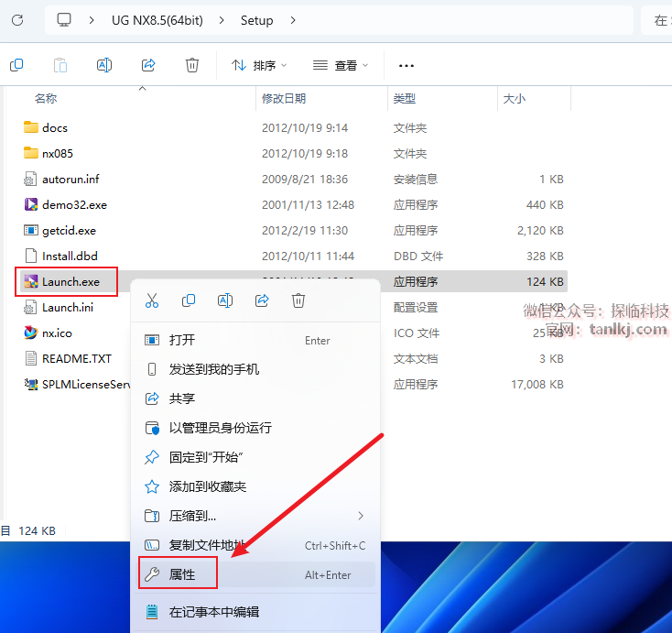Click the DBD 文件 type cell
This screenshot has width=672, height=633.
pos(418,256)
